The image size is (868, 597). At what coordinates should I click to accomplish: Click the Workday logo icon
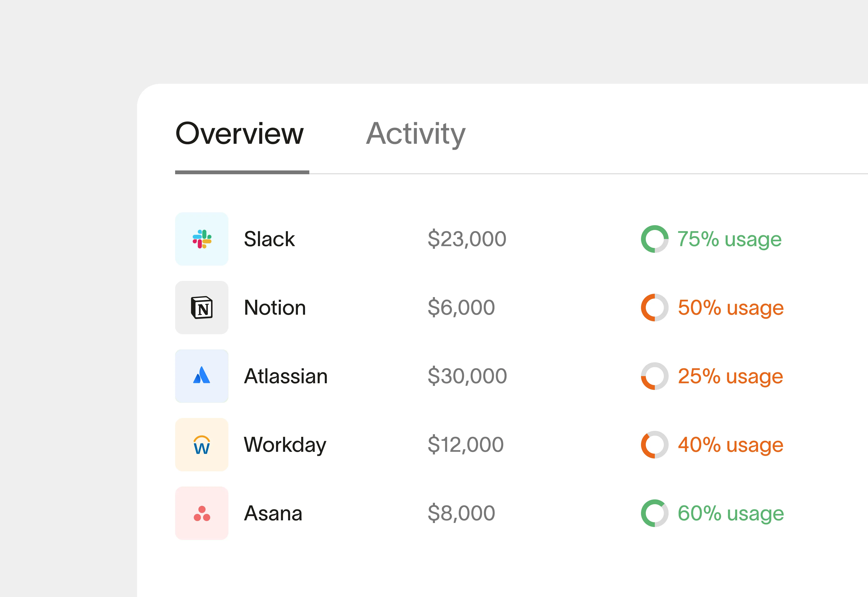click(x=202, y=445)
